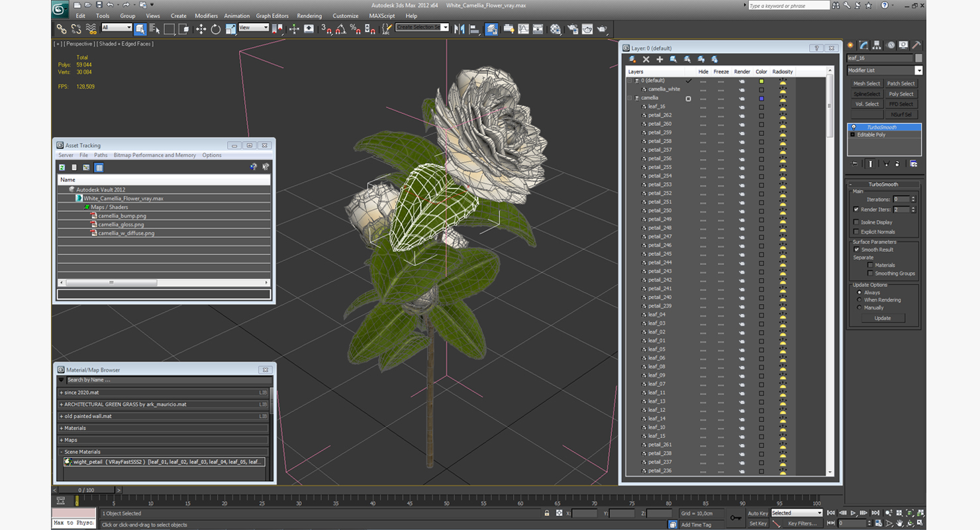Toggle Explicit Normals checkbox
Viewport: 980px width, 530px height.
(x=856, y=232)
